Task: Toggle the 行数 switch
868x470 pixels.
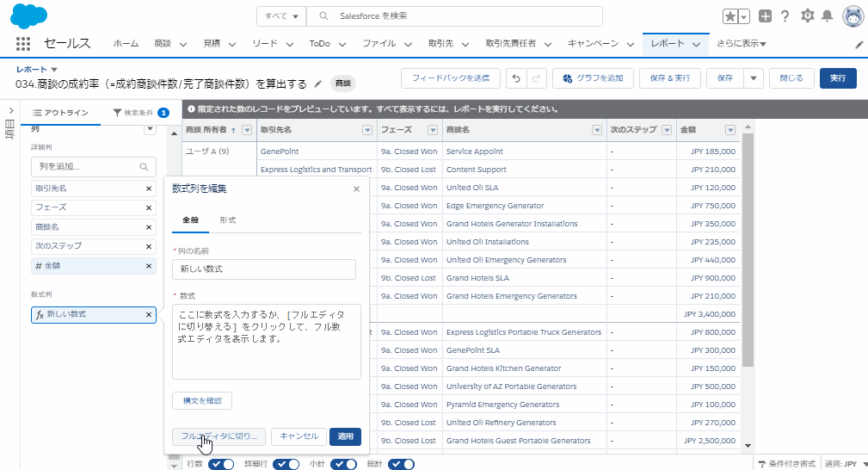Action: (x=221, y=464)
